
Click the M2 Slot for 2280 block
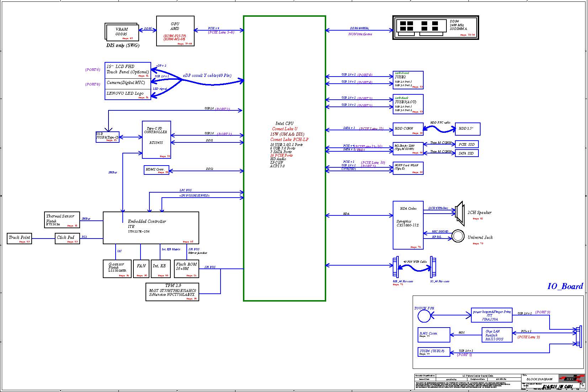[408, 148]
